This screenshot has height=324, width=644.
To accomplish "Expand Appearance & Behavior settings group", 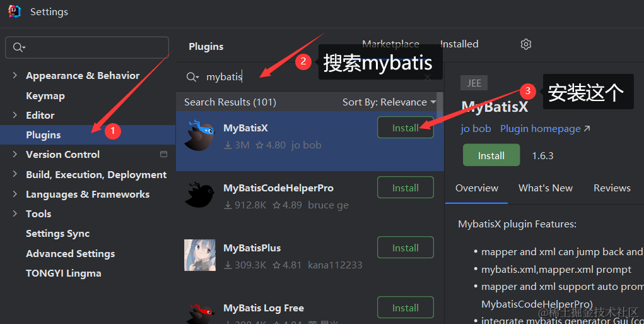I will [15, 76].
